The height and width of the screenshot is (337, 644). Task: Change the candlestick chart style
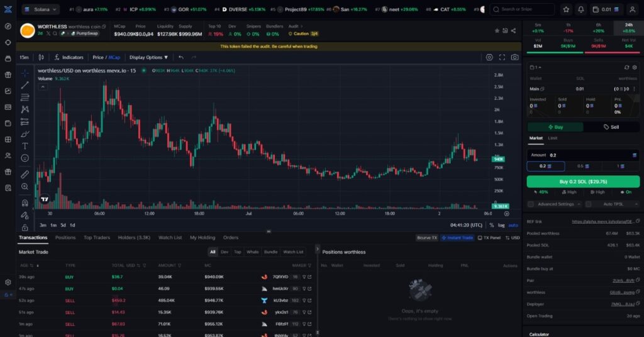41,57
